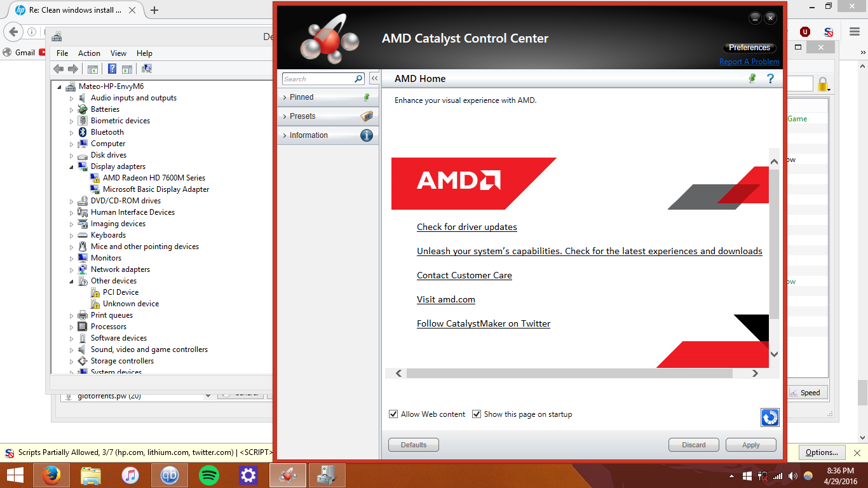Open Spotify from the taskbar
Screen dimensions: 868x488
click(x=209, y=475)
